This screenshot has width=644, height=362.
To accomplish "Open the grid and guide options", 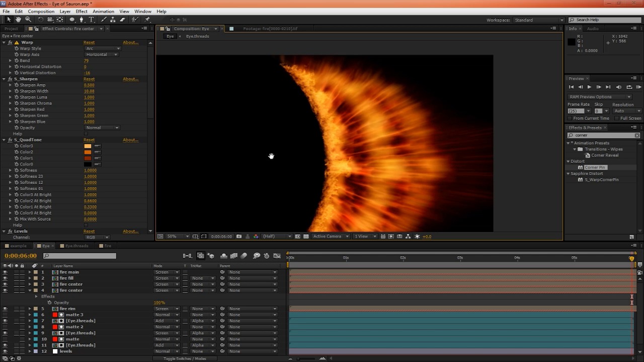I will [x=196, y=236].
